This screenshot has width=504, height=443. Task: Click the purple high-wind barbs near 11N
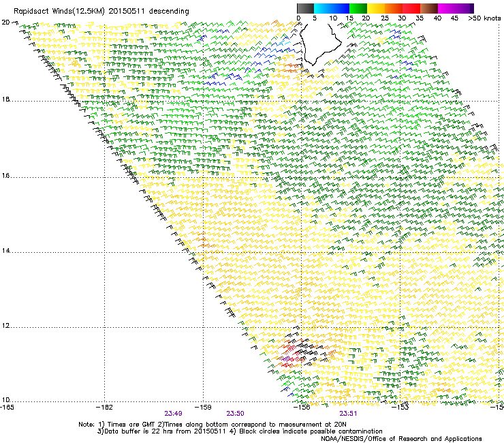pyautogui.click(x=286, y=358)
